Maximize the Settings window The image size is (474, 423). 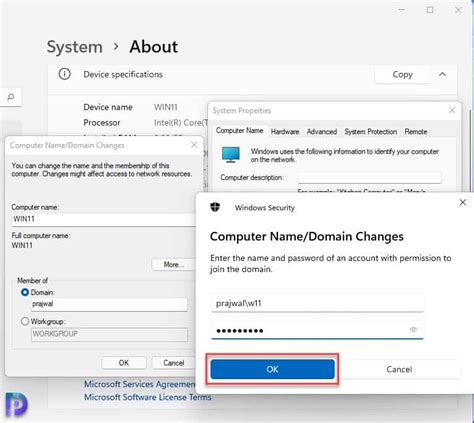pos(430,10)
